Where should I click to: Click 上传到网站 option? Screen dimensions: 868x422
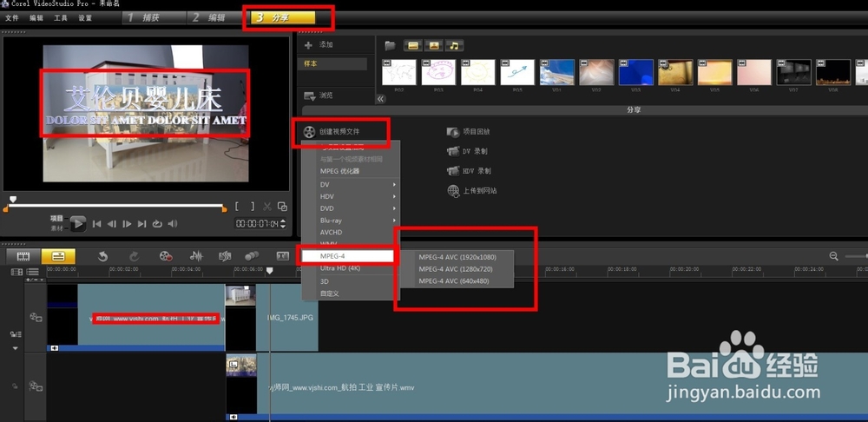click(471, 190)
